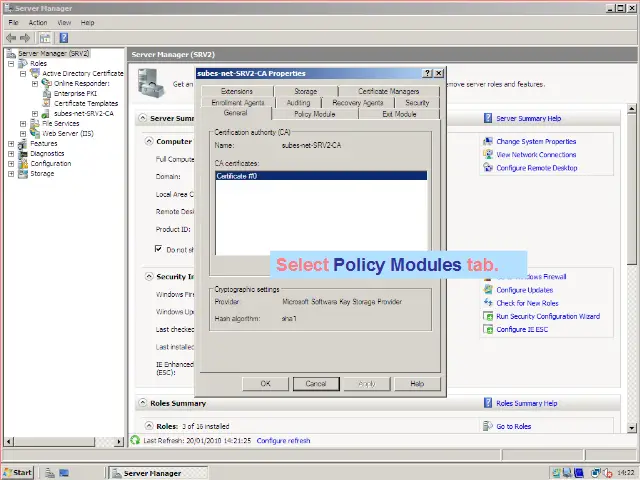Expand the Diagnostics tree node
This screenshot has height=480, width=640.
(11, 154)
